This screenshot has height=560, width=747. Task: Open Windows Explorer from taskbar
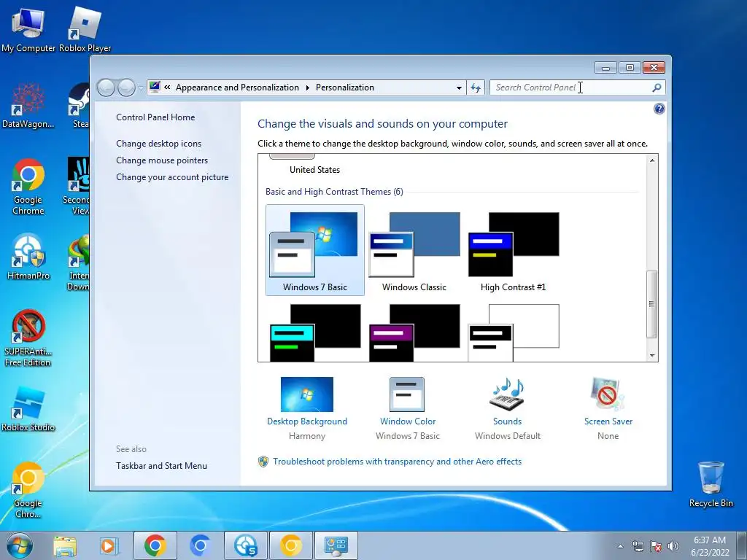tap(65, 545)
